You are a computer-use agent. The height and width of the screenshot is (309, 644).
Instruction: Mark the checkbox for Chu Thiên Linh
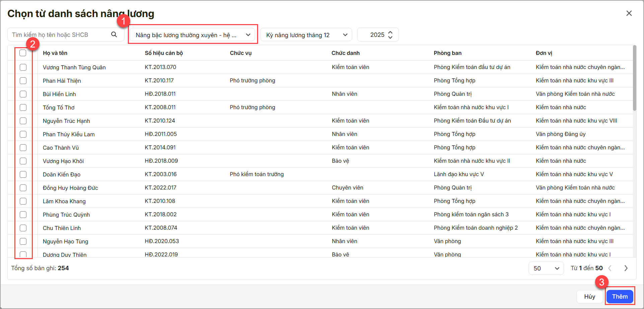point(23,228)
